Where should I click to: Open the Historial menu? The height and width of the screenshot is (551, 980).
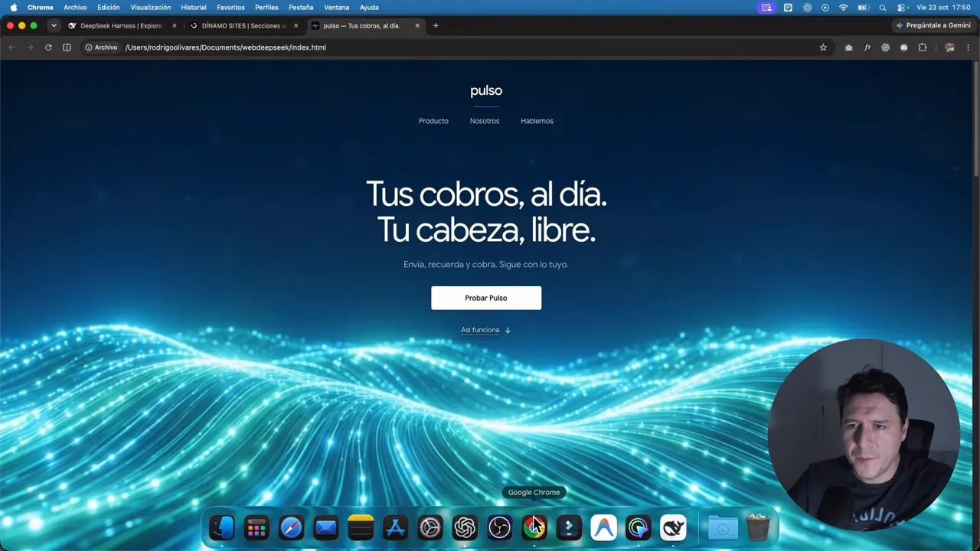pos(194,8)
